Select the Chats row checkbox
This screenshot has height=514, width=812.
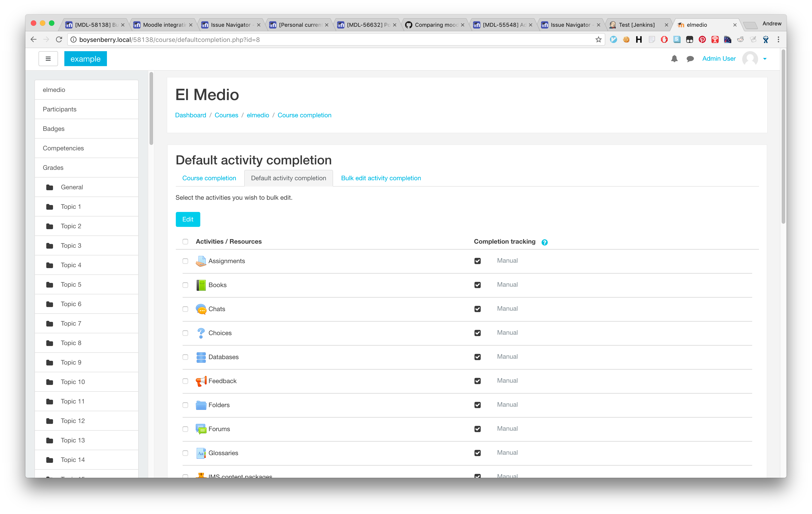click(185, 309)
